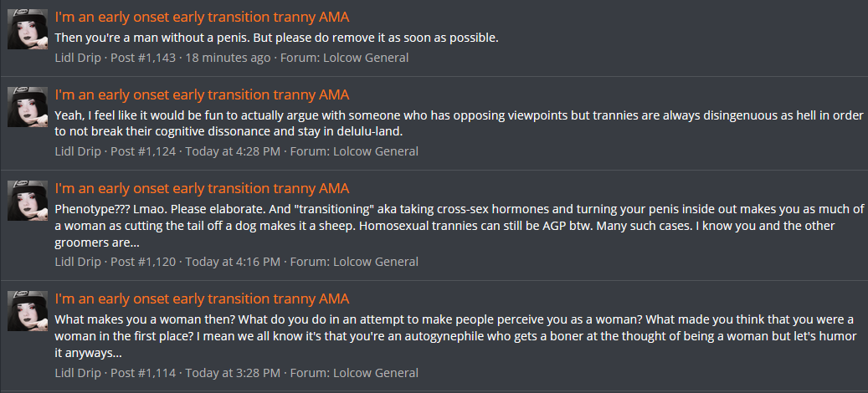The image size is (868, 393).
Task: Click the avatar beside post #1,120
Action: (x=27, y=201)
